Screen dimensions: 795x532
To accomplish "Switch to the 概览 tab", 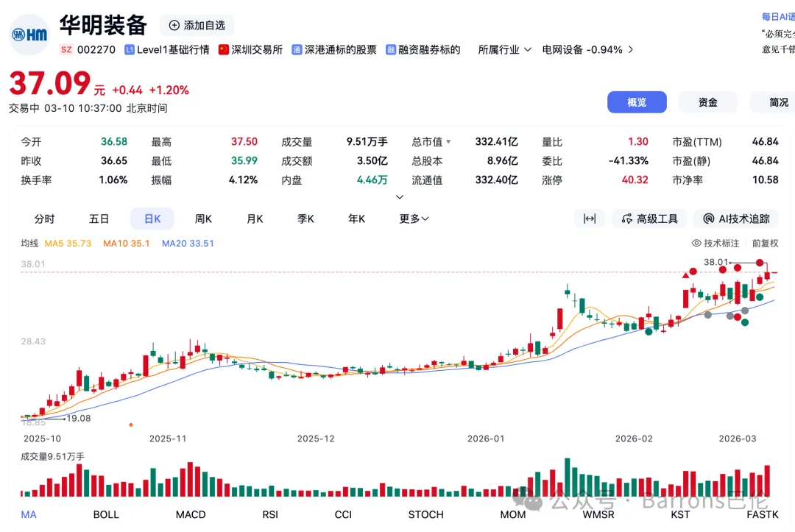I will (637, 102).
